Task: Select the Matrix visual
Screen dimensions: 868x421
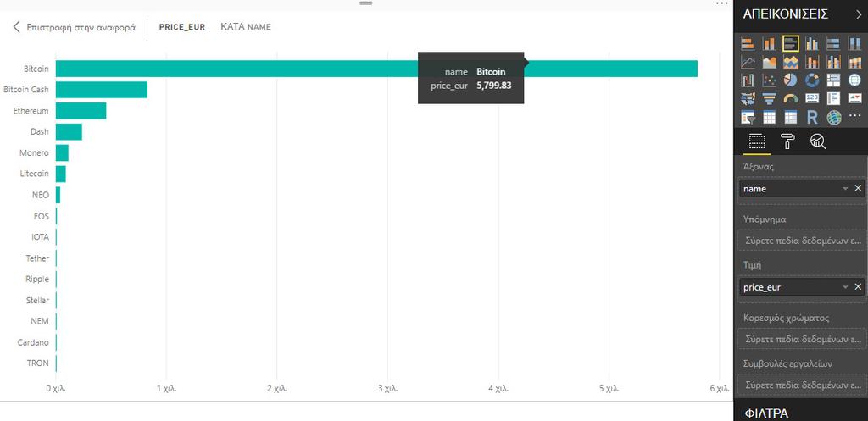Action: tap(791, 117)
